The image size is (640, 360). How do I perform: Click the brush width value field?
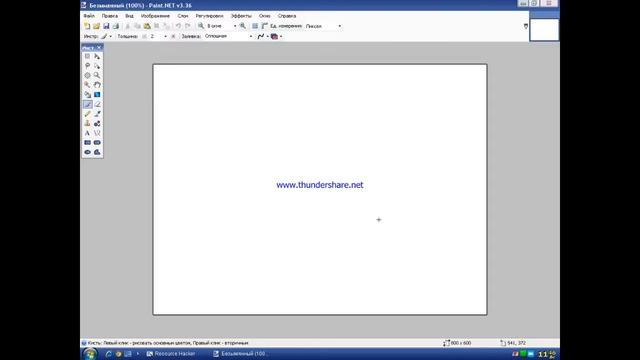155,36
